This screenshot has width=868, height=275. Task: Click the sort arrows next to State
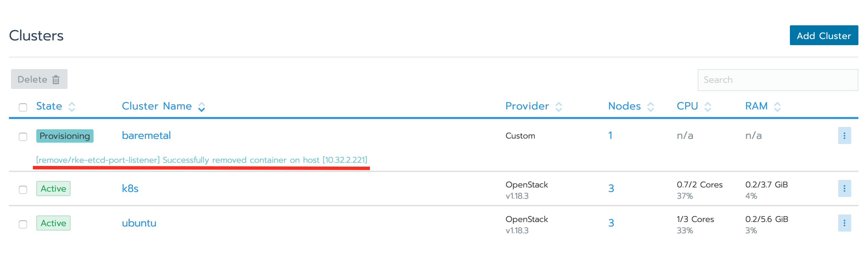coord(72,107)
